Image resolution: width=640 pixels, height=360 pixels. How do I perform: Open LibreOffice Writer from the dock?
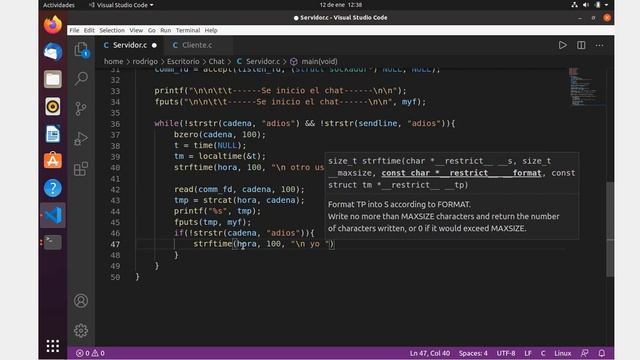(53, 134)
